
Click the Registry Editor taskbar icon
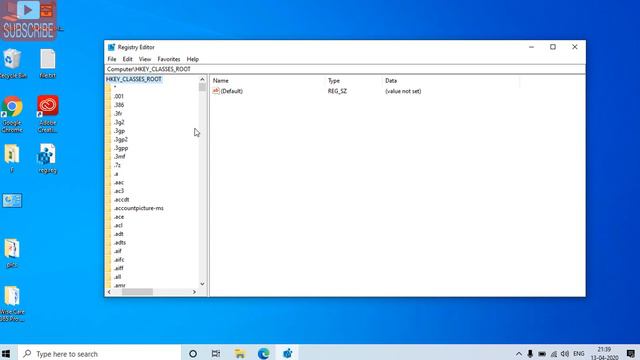[288, 353]
